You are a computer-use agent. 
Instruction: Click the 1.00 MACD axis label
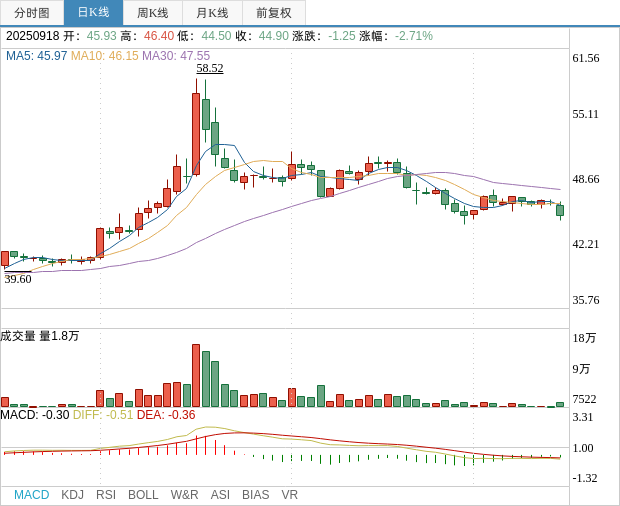point(582,448)
